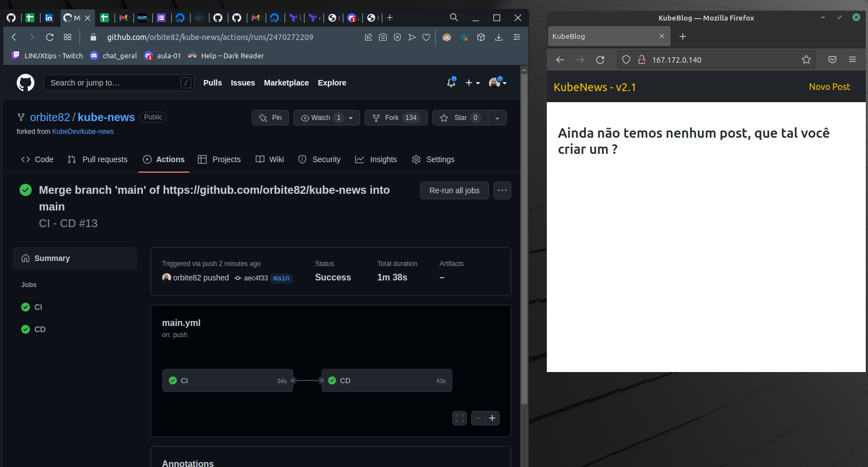Open CI job node in workflow graph
The image size is (868, 467).
tap(228, 380)
